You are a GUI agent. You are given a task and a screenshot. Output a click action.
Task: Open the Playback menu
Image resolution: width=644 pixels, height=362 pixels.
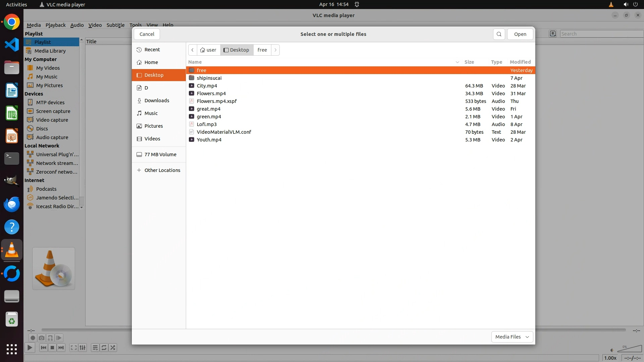click(x=55, y=25)
